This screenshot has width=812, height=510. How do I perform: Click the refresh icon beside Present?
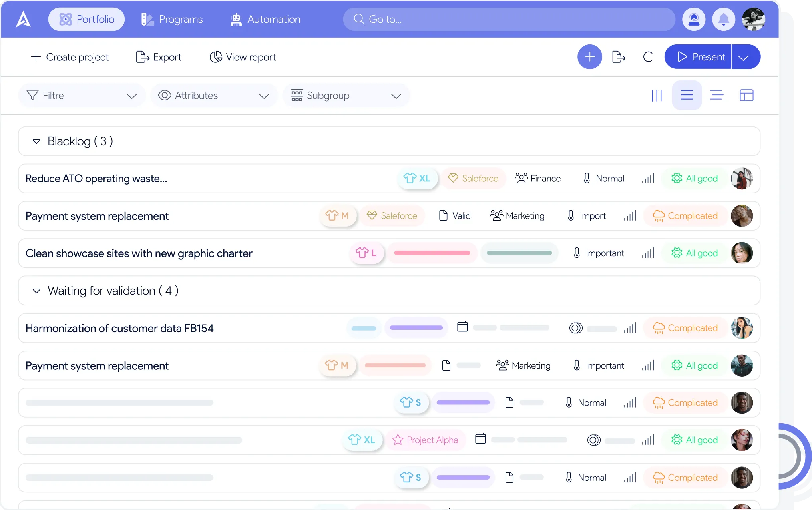coord(648,57)
